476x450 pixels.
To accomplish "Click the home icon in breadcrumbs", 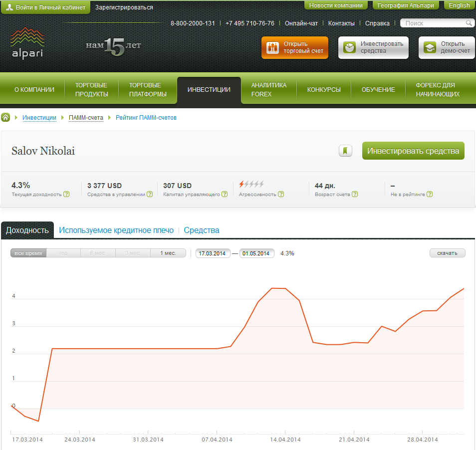I will tap(5, 117).
